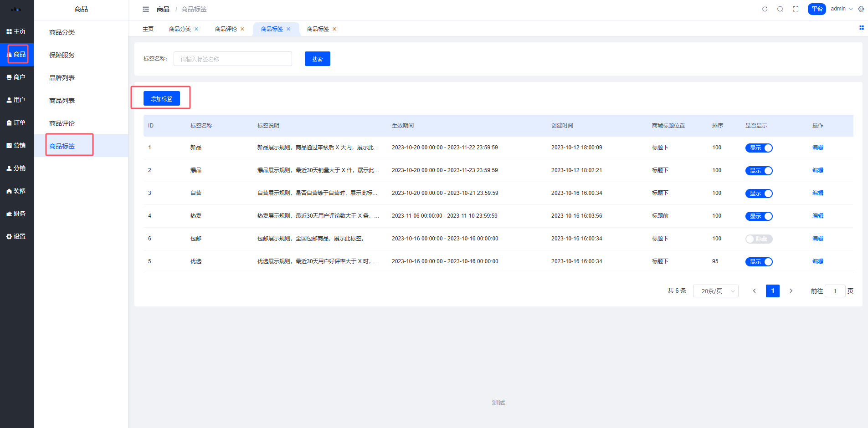
Task: Open the search icon in header
Action: [x=780, y=9]
